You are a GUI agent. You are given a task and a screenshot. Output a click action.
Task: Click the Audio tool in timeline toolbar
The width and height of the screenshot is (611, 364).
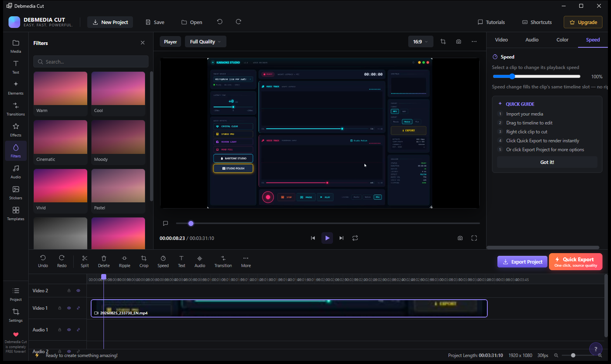point(200,261)
